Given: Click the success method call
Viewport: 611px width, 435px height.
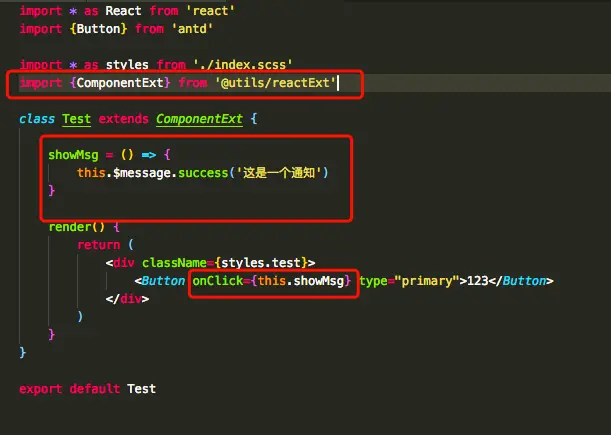Looking at the screenshot, I should [x=203, y=173].
